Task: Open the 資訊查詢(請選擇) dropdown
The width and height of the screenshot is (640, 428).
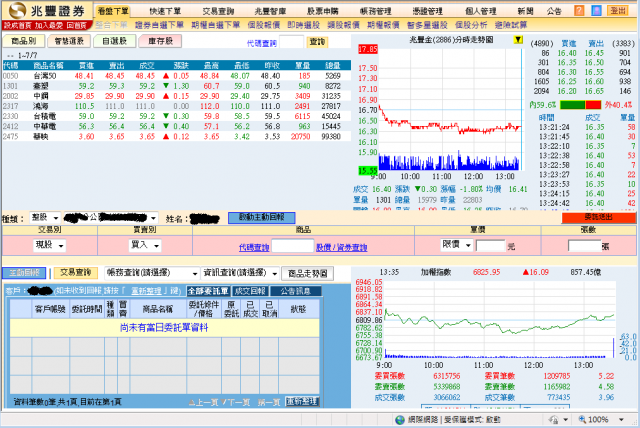Action: (240, 273)
